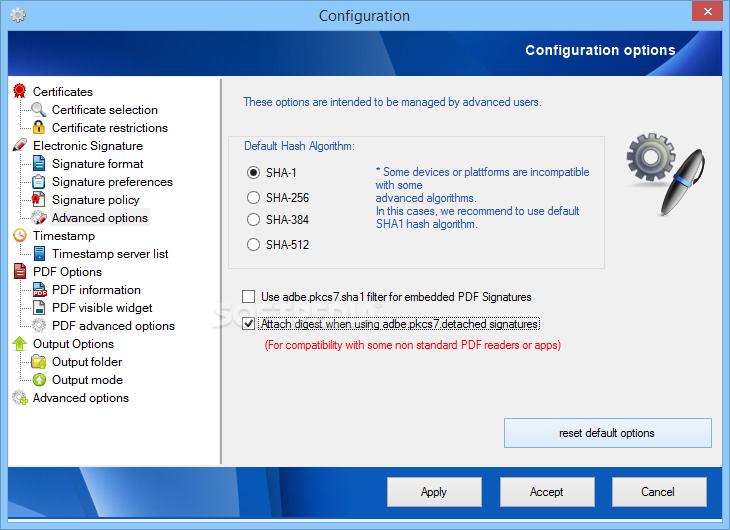The image size is (730, 530).
Task: Uncheck Attach digest for detached signatures
Action: pos(249,324)
